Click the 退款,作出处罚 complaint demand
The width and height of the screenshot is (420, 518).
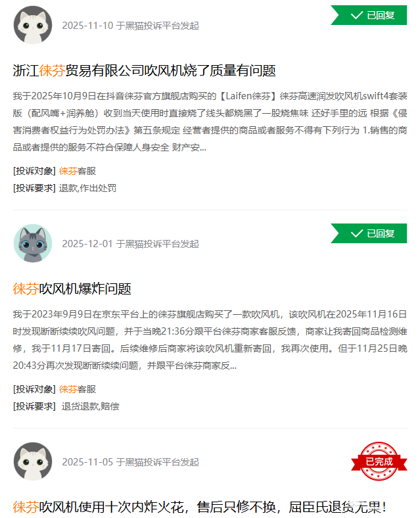coord(87,188)
